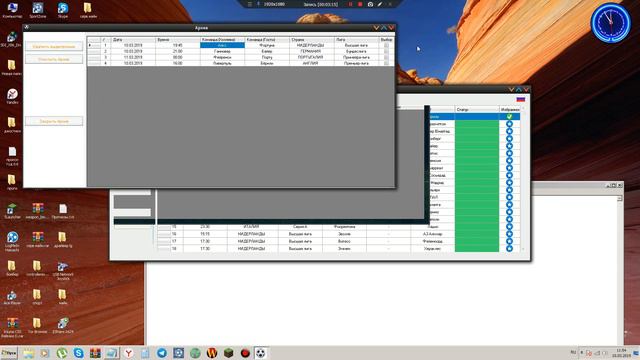This screenshot has width=640, height=360.
Task: Select the 'ИТАЛИЯ' cell in row 15
Action: (x=251, y=227)
